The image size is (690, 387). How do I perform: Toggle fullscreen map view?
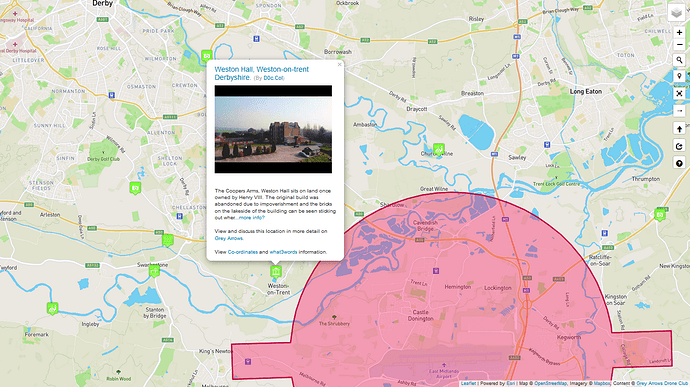[x=679, y=93]
